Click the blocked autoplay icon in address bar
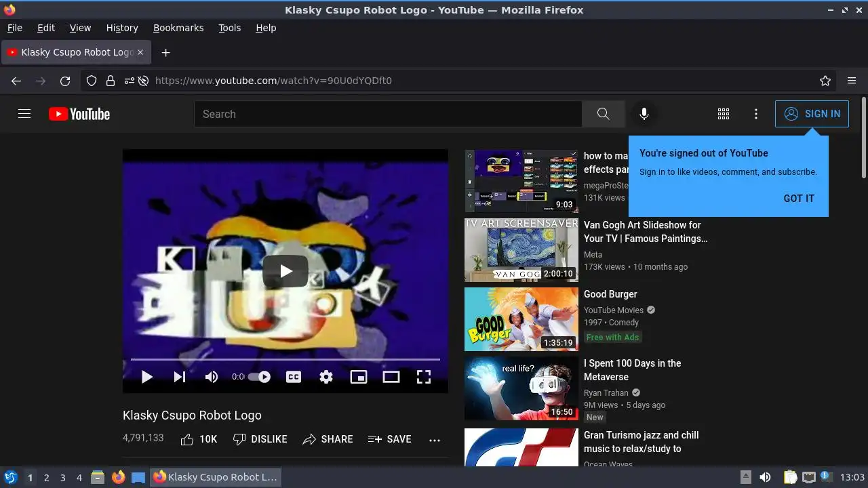Viewport: 868px width, 488px height. pyautogui.click(x=143, y=81)
